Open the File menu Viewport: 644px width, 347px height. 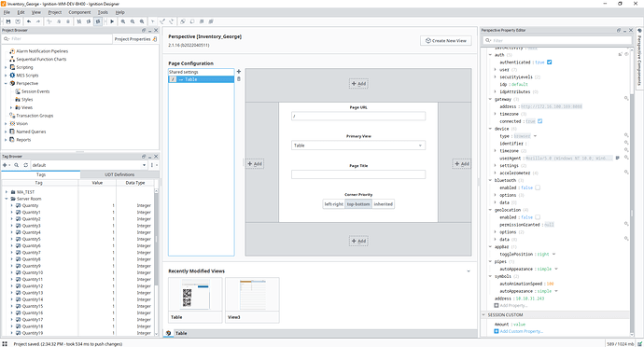click(7, 12)
